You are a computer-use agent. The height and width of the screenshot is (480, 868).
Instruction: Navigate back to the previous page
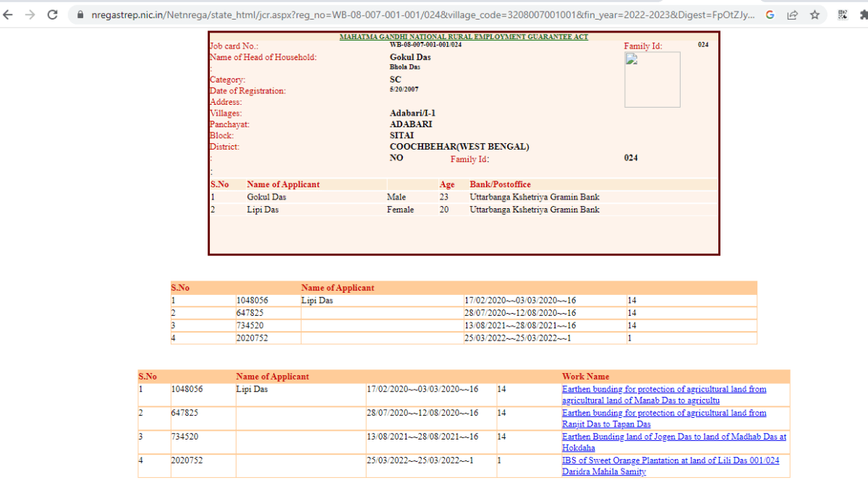click(9, 13)
